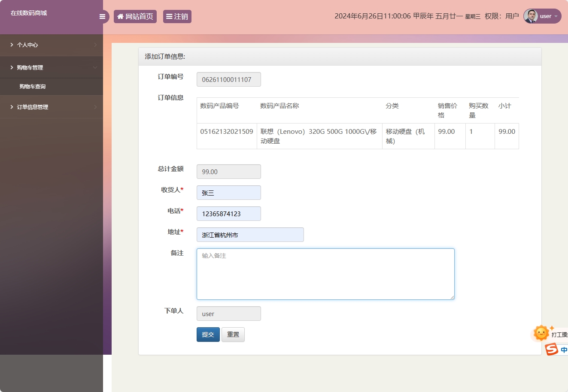Click the arrow icon before 订单信息管理
568x392 pixels.
[12, 107]
